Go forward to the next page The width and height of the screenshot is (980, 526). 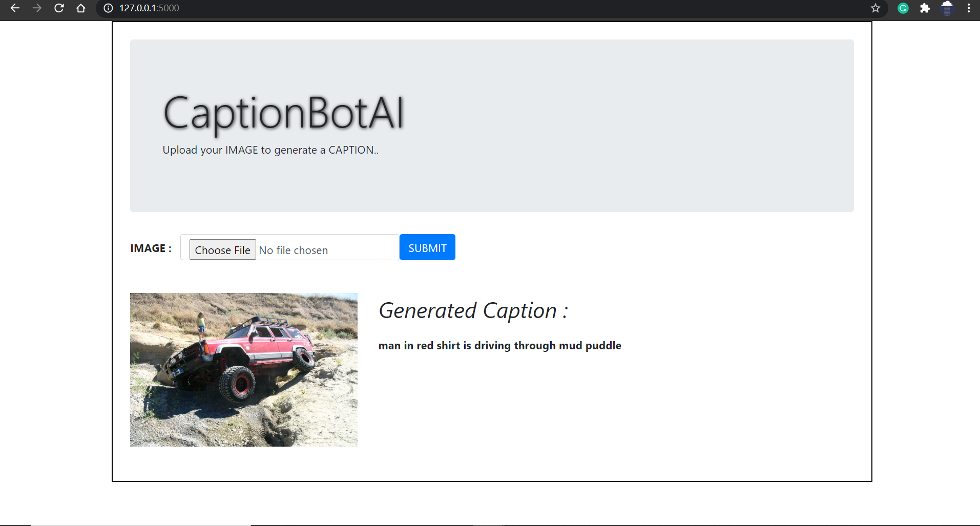click(36, 8)
